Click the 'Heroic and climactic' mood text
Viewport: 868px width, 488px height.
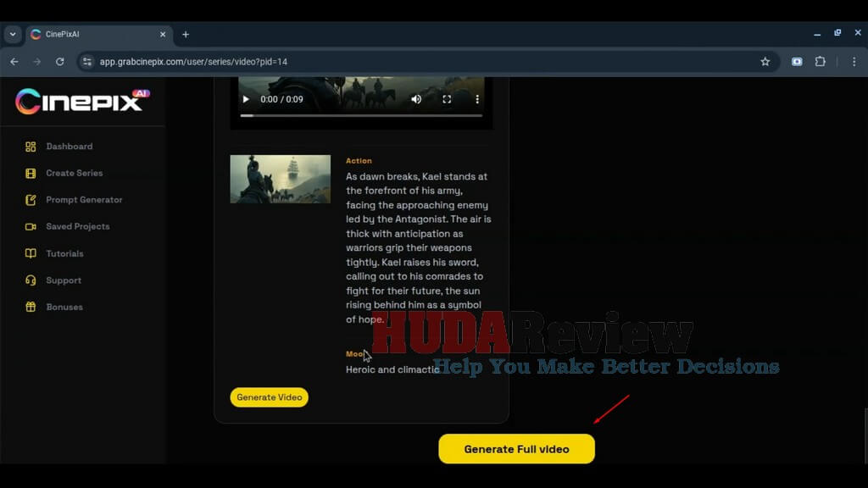[x=392, y=369]
